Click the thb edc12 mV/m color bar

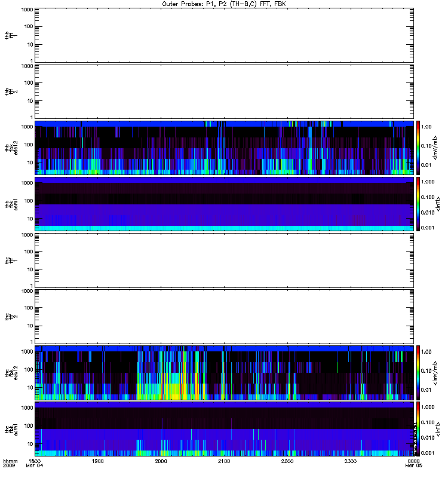418,148
